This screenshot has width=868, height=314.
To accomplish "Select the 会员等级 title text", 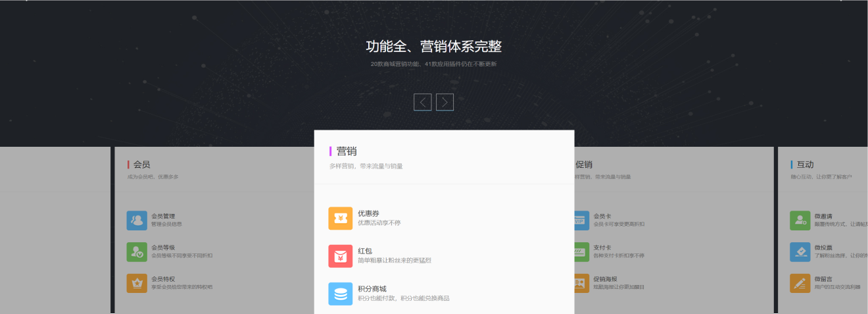I will point(163,248).
